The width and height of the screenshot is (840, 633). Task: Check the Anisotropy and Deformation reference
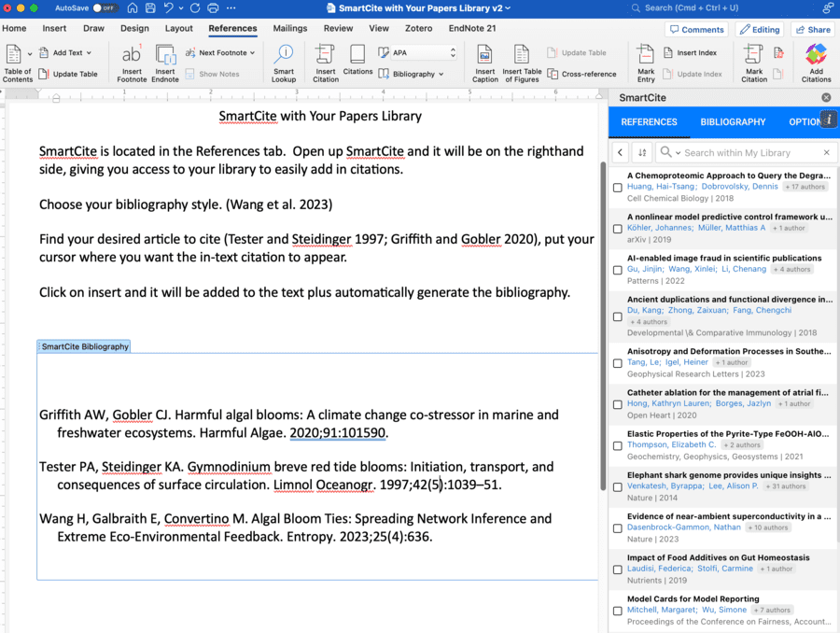tap(618, 363)
